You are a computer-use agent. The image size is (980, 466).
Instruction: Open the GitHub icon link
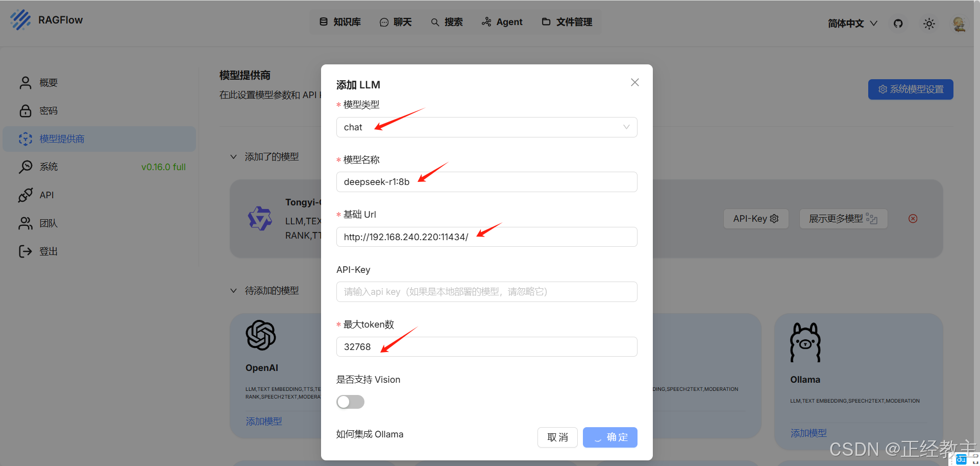click(898, 24)
